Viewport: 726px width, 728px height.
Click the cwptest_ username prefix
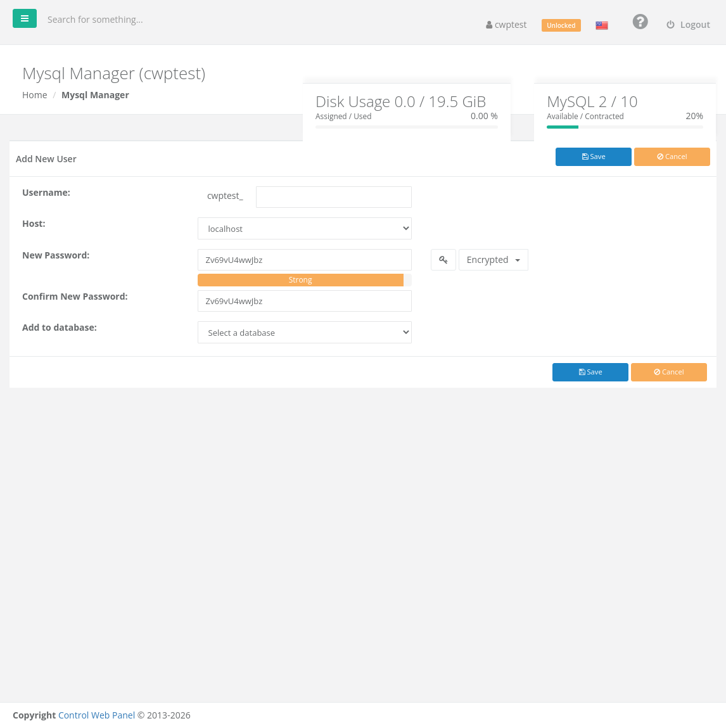pyautogui.click(x=225, y=196)
